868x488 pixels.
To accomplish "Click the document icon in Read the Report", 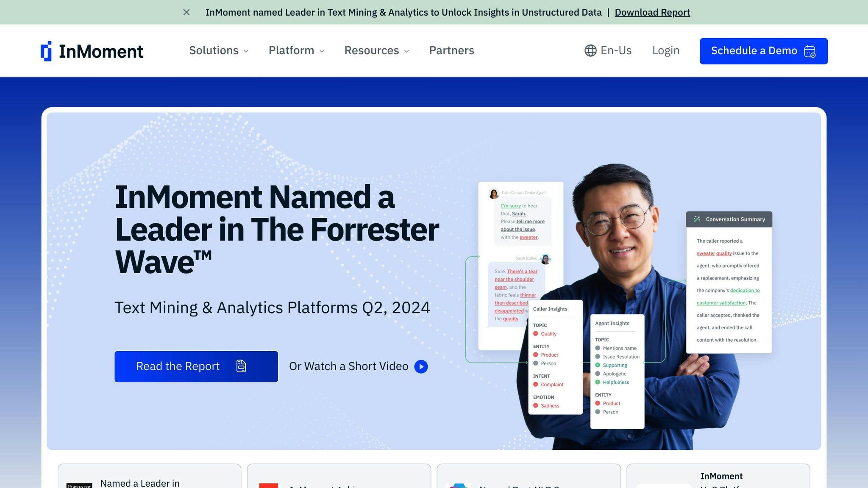I will (x=241, y=366).
